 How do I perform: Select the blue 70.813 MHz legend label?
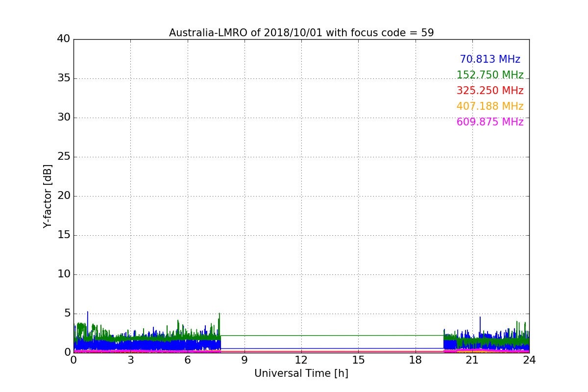pyautogui.click(x=490, y=59)
